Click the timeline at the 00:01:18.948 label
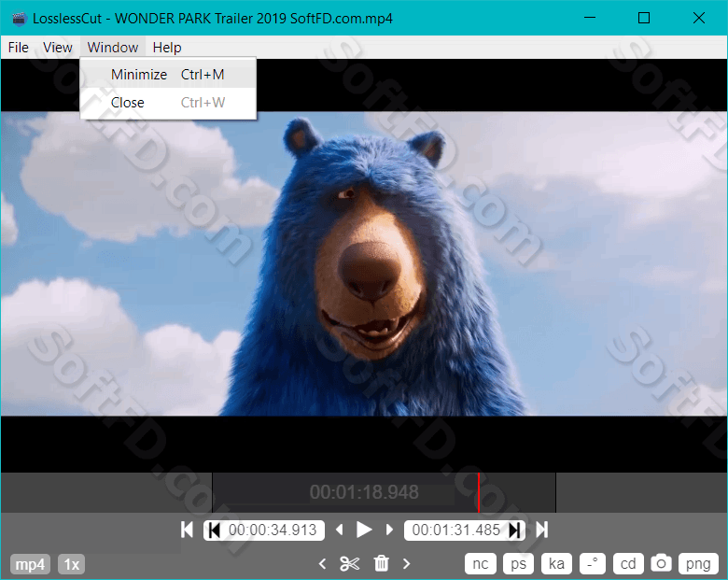This screenshot has height=580, width=728. coord(364,492)
